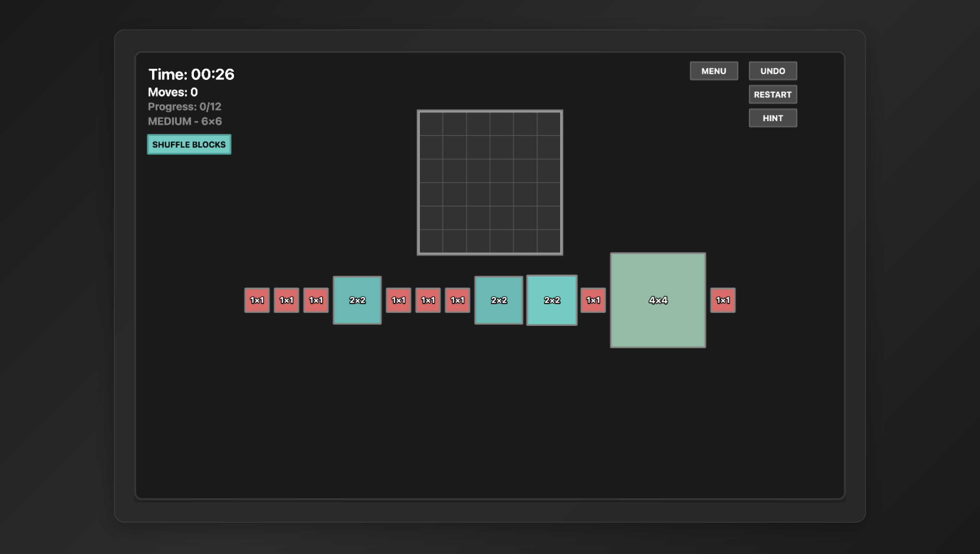Select the leftmost 1x1 red block
980x554 pixels.
click(x=257, y=300)
